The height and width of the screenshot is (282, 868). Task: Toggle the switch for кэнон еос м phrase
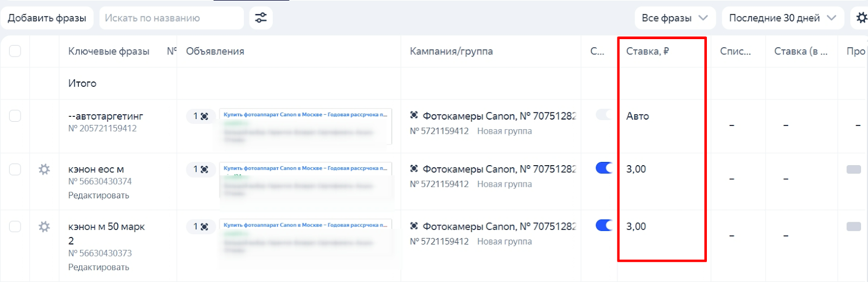pyautogui.click(x=604, y=168)
